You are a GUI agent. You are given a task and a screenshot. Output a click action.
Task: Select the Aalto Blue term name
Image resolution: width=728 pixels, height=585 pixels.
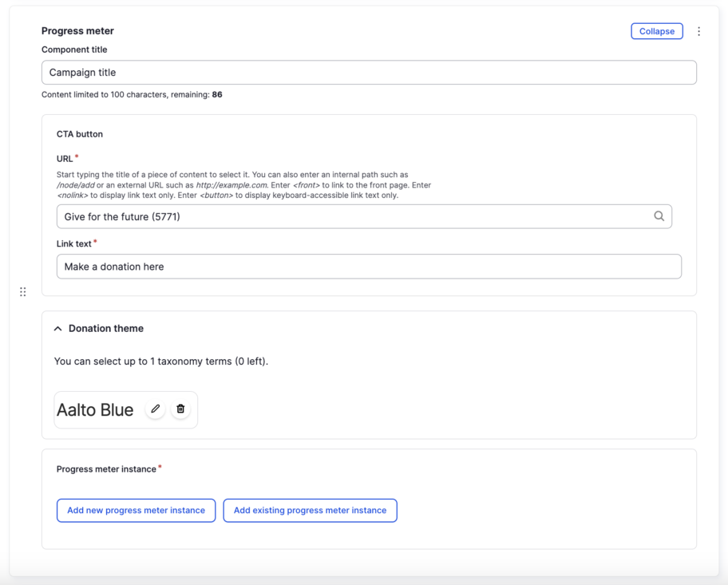point(95,410)
